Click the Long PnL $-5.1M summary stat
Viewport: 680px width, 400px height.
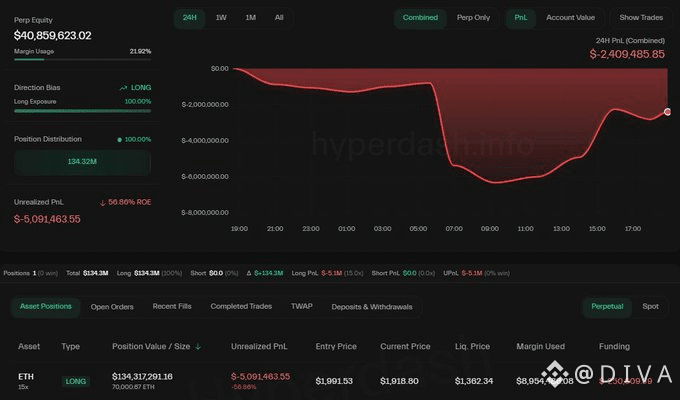(327, 273)
